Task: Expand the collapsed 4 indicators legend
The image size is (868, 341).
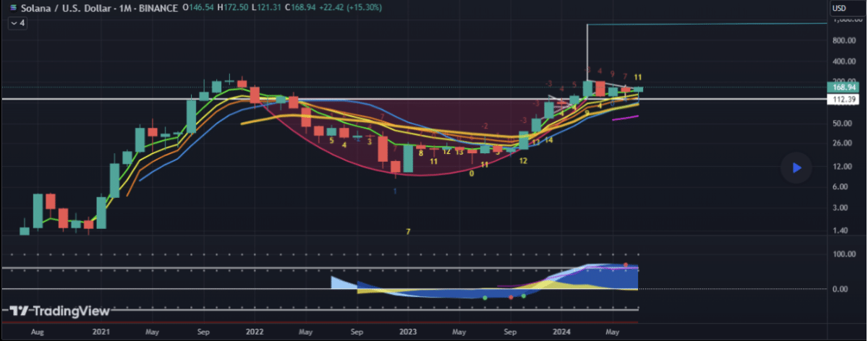Action: point(17,23)
